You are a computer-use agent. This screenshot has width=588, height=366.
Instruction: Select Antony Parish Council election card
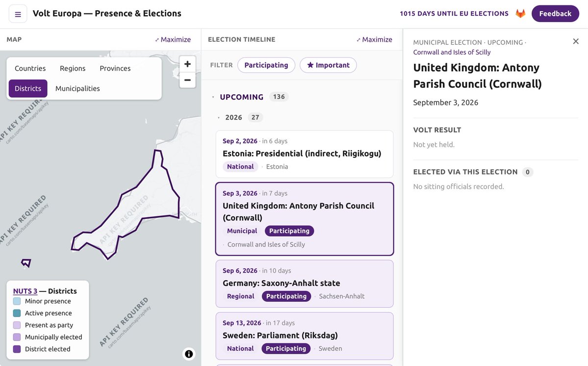(305, 219)
